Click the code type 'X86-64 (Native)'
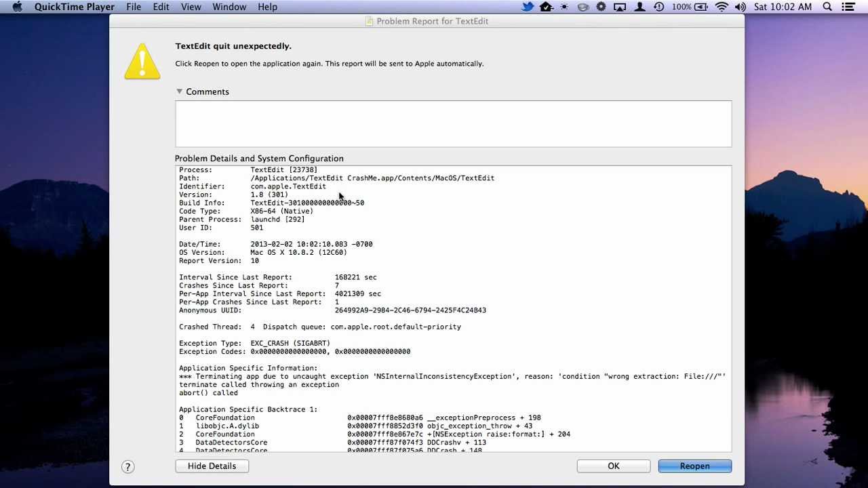Screen dimensions: 868x488 point(281,211)
